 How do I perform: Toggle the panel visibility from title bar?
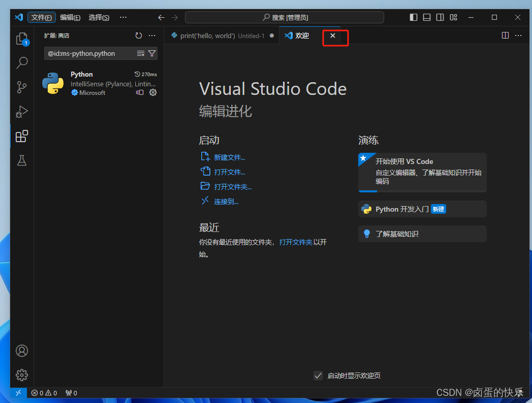(x=426, y=17)
